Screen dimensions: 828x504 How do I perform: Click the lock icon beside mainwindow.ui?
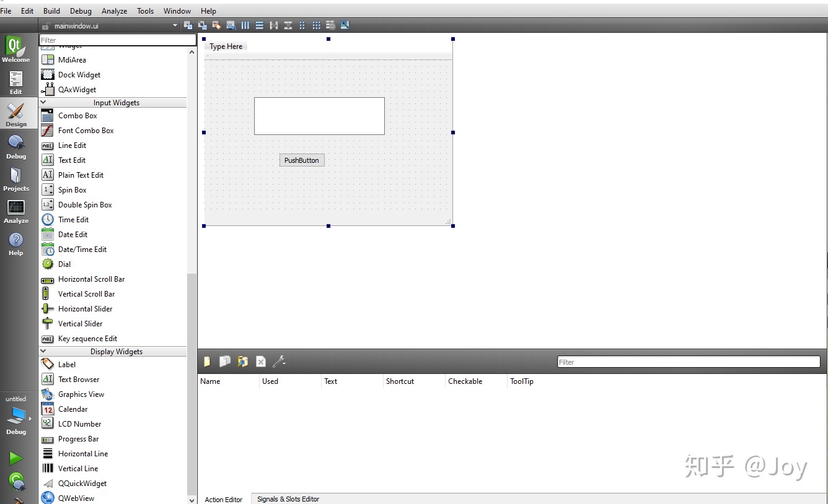click(45, 26)
